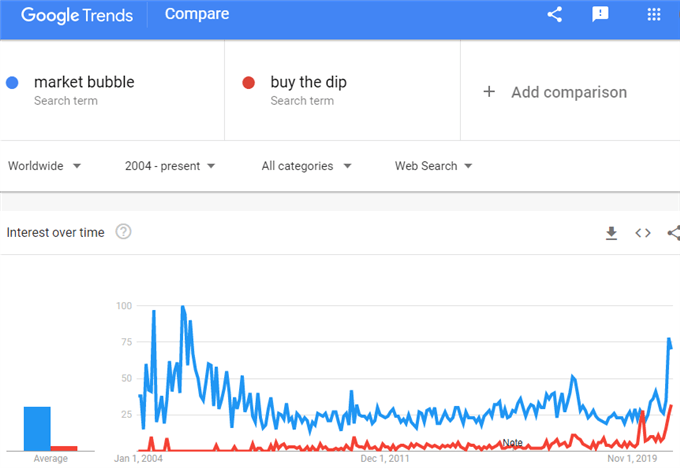Click the embed code brackets icon
The height and width of the screenshot is (468, 680).
[x=643, y=233]
